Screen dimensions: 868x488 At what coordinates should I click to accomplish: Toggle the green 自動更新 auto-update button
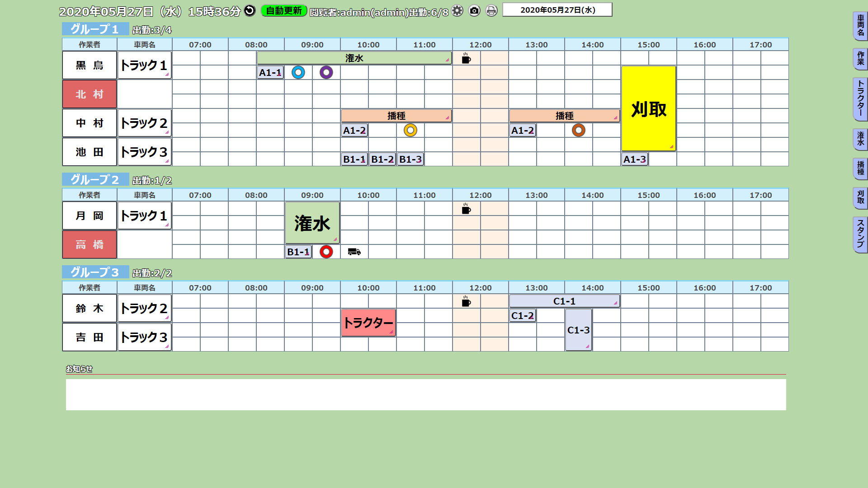tap(283, 11)
